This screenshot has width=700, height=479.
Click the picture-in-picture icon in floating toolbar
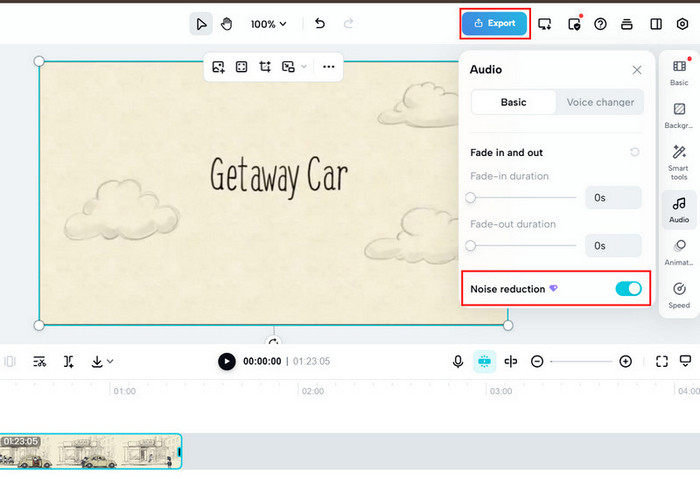click(288, 67)
